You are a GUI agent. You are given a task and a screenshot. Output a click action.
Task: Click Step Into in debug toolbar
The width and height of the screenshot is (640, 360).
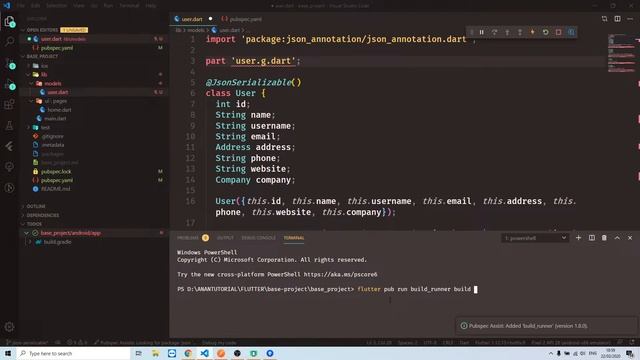(x=507, y=32)
